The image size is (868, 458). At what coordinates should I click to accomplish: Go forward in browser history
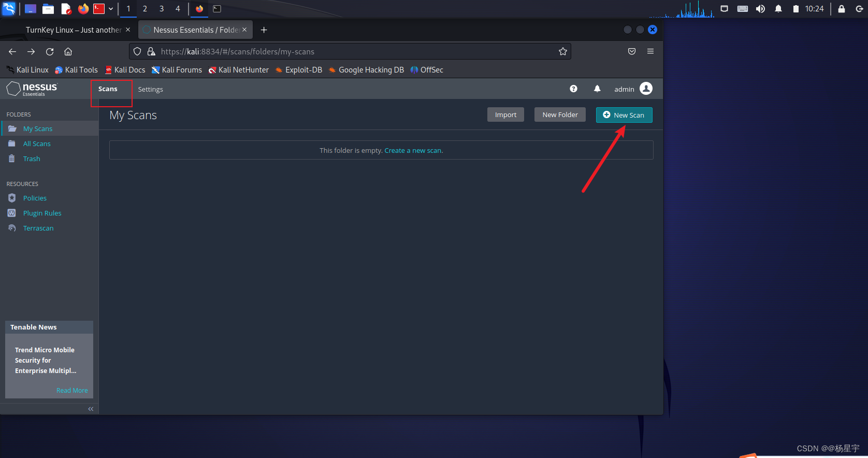click(31, 51)
